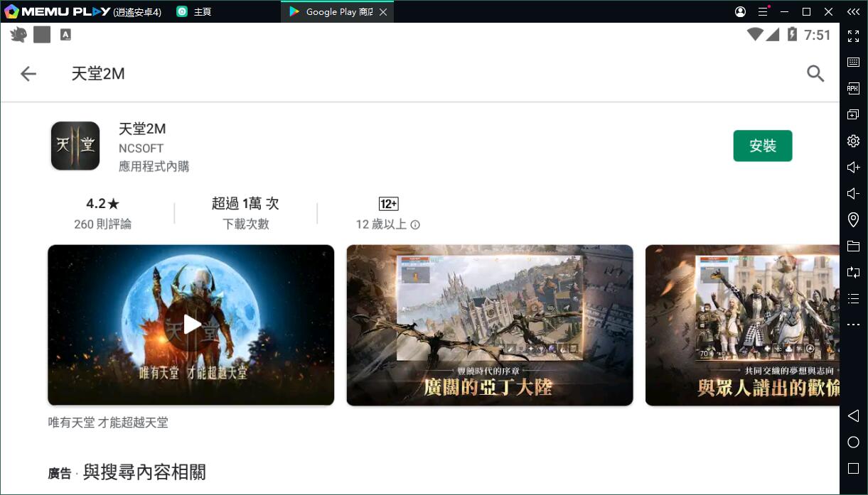Play the 天堂2M trailer video
Image resolution: width=868 pixels, height=495 pixels.
(x=191, y=325)
